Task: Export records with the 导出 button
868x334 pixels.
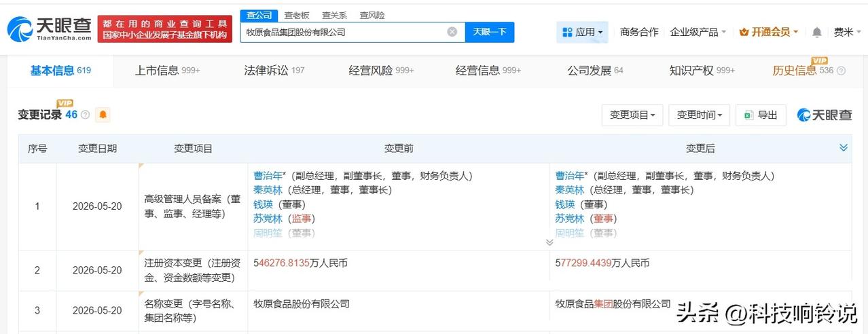Action: pos(761,115)
